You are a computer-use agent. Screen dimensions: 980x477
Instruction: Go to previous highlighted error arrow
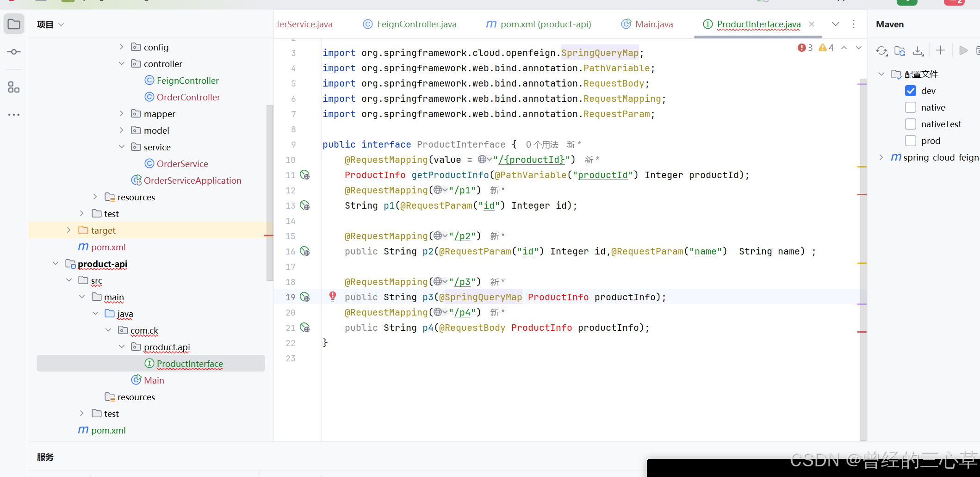pyautogui.click(x=844, y=48)
